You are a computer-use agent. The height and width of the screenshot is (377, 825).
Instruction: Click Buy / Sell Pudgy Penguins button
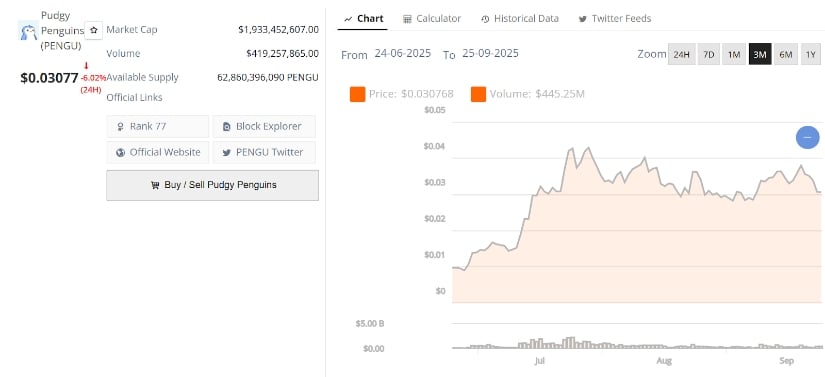point(213,185)
